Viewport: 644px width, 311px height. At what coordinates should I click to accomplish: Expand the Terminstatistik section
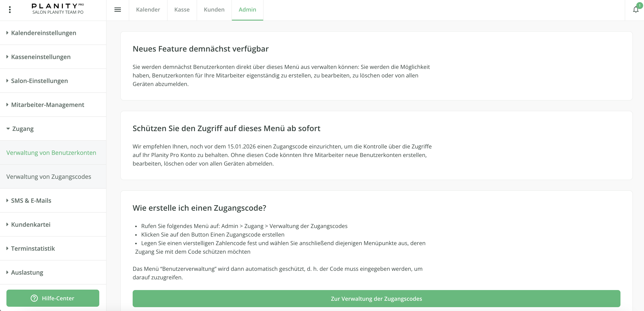click(33, 249)
